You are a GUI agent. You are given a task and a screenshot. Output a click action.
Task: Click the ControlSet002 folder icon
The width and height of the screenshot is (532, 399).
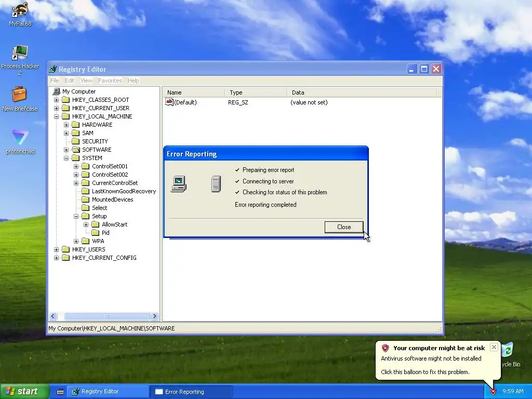coord(86,175)
